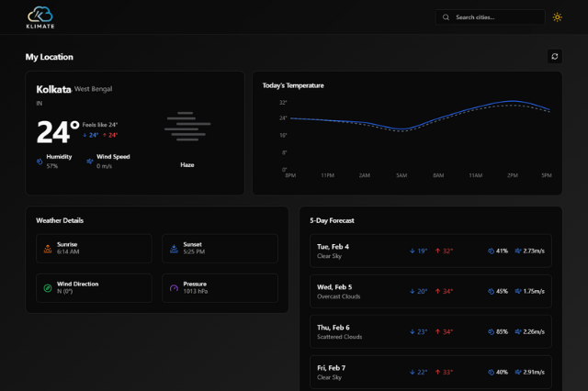Click the Pressure gauge icon
Viewport: 588px width, 391px height.
pos(174,287)
